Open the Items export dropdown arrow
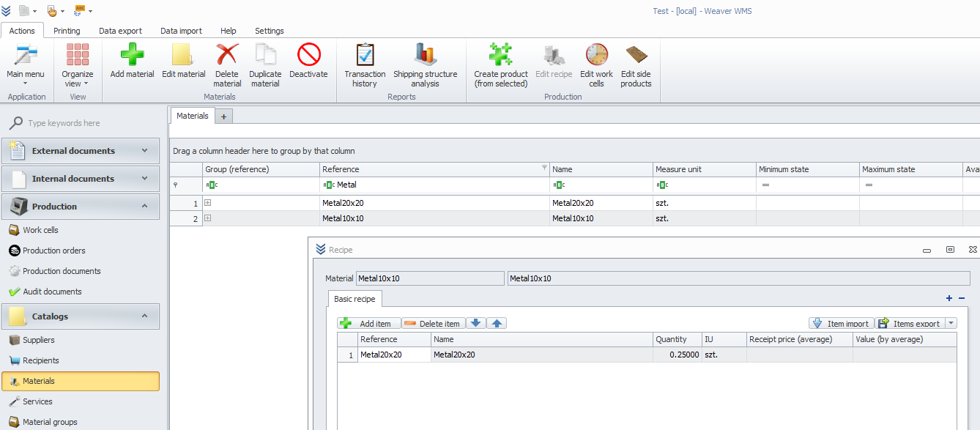The width and height of the screenshot is (980, 430). [951, 323]
